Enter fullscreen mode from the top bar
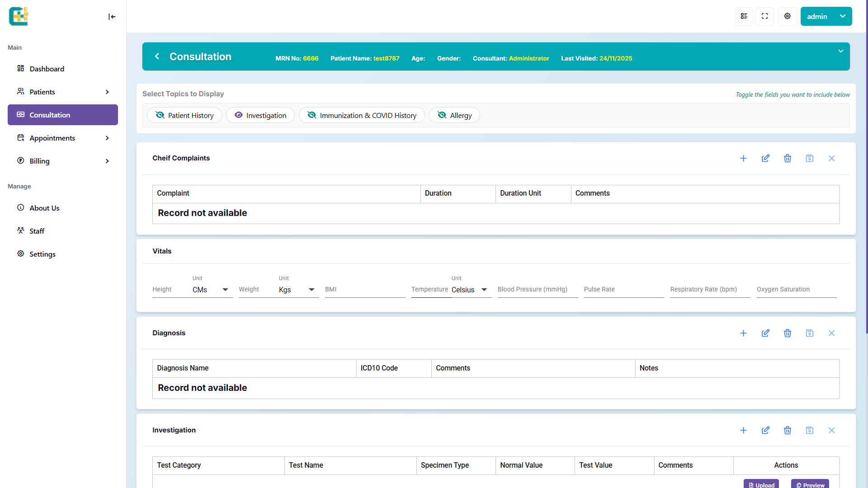 point(765,16)
